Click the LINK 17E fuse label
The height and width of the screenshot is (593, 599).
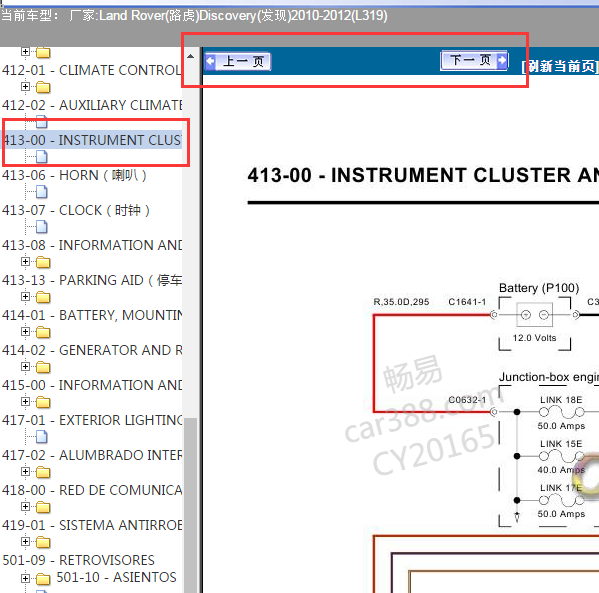coord(561,488)
